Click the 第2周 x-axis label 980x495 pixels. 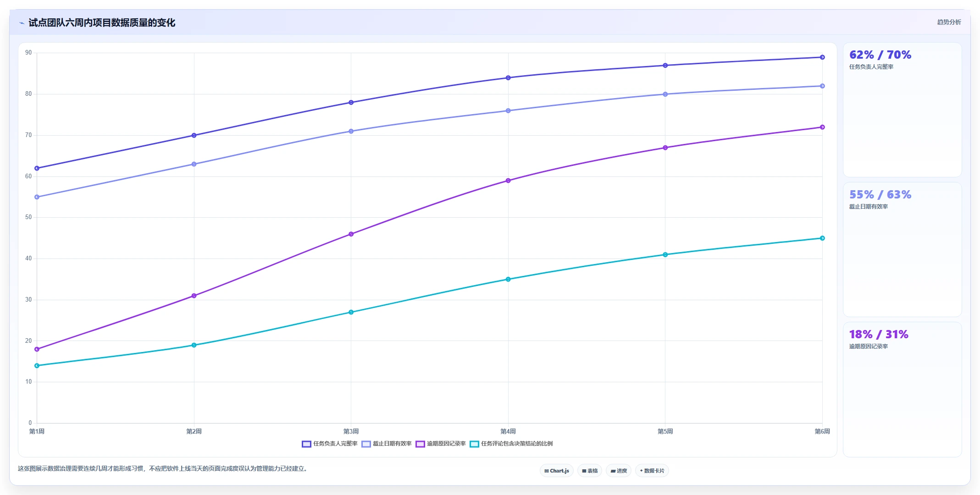pos(194,431)
